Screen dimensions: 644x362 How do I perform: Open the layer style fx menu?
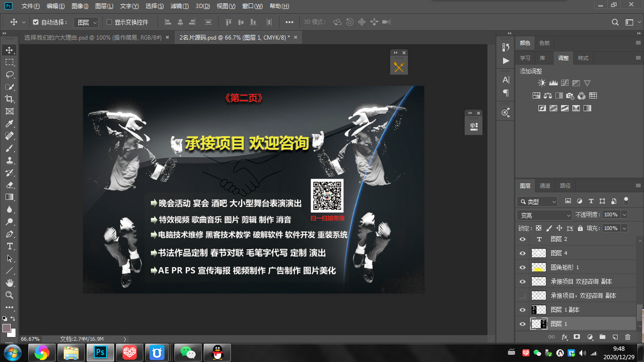point(564,337)
